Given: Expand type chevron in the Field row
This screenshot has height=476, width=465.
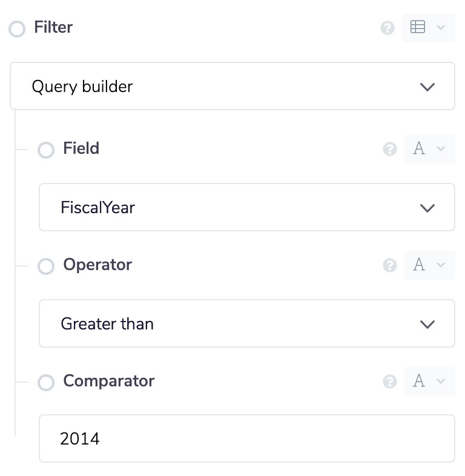Looking at the screenshot, I should tap(441, 149).
